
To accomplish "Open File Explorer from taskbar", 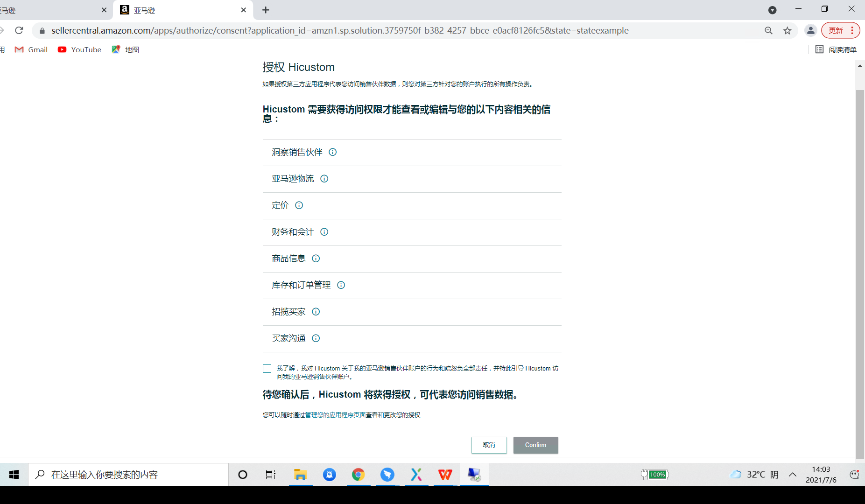I will point(300,475).
